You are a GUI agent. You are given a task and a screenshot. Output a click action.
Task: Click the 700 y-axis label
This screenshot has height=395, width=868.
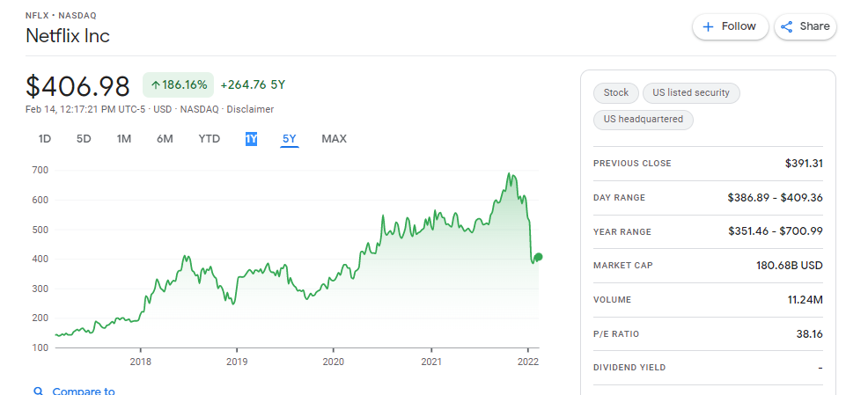pyautogui.click(x=40, y=171)
